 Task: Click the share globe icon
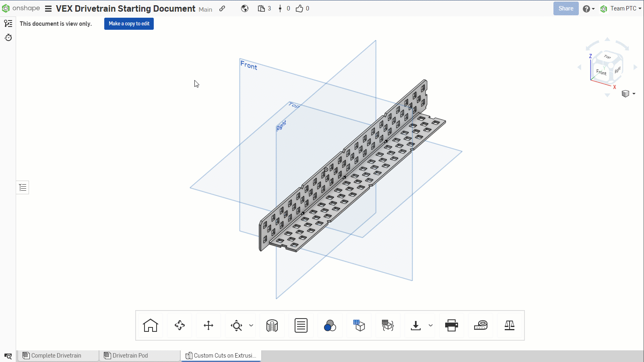pyautogui.click(x=245, y=8)
